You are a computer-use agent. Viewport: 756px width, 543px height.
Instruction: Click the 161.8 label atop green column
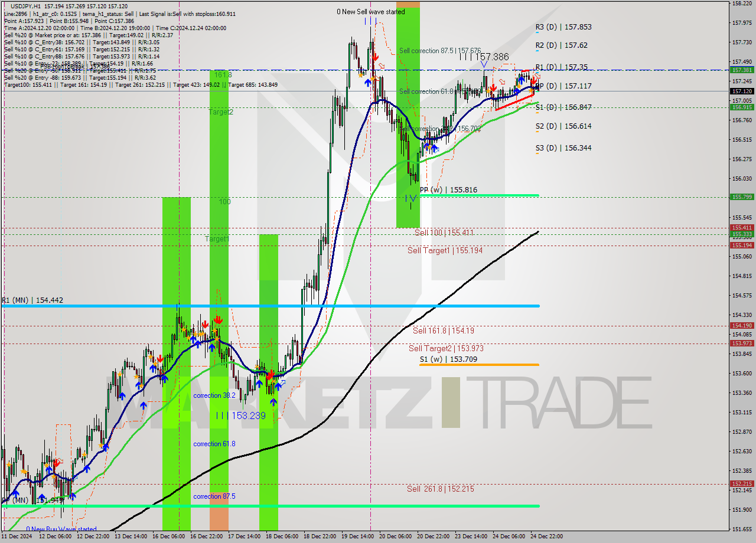[x=223, y=76]
